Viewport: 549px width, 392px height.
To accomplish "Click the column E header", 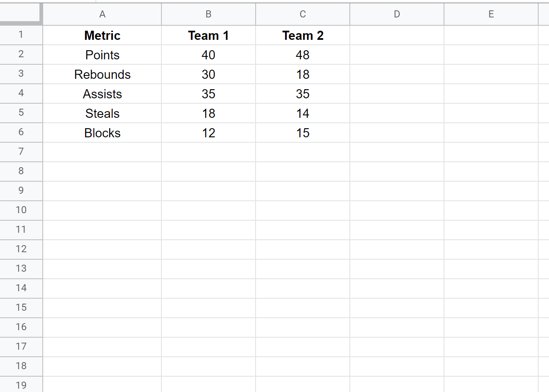I will pos(491,14).
